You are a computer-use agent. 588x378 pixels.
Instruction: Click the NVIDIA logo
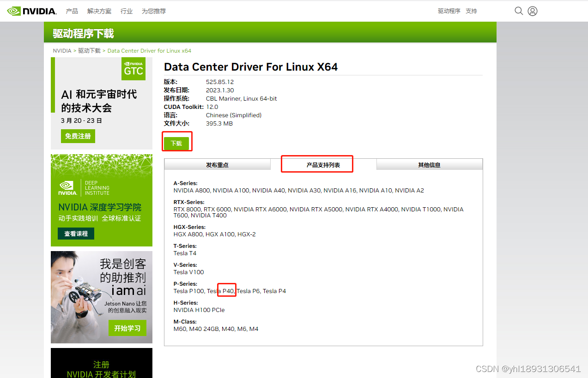pyautogui.click(x=31, y=11)
